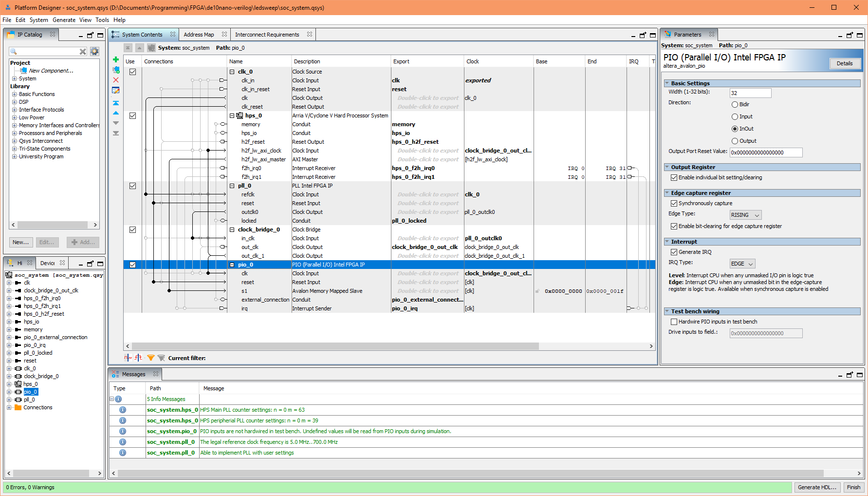Close the Parameters tab
Image resolution: width=868 pixels, height=496 pixels.
tap(712, 34)
